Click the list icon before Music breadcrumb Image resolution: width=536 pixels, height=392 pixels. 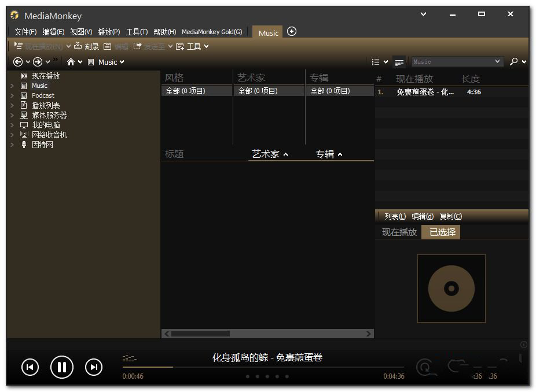pos(91,62)
